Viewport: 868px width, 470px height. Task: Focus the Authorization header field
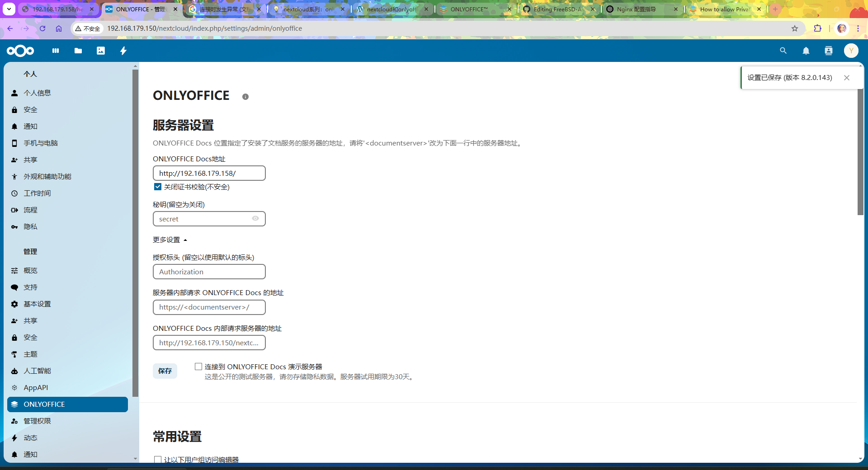click(x=209, y=272)
